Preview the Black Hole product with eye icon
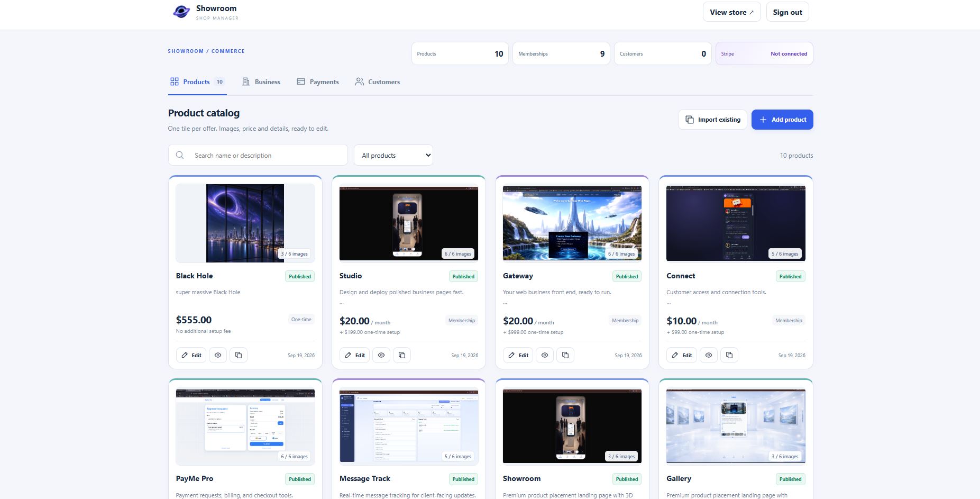Screen dimensions: 980x499 218,355
